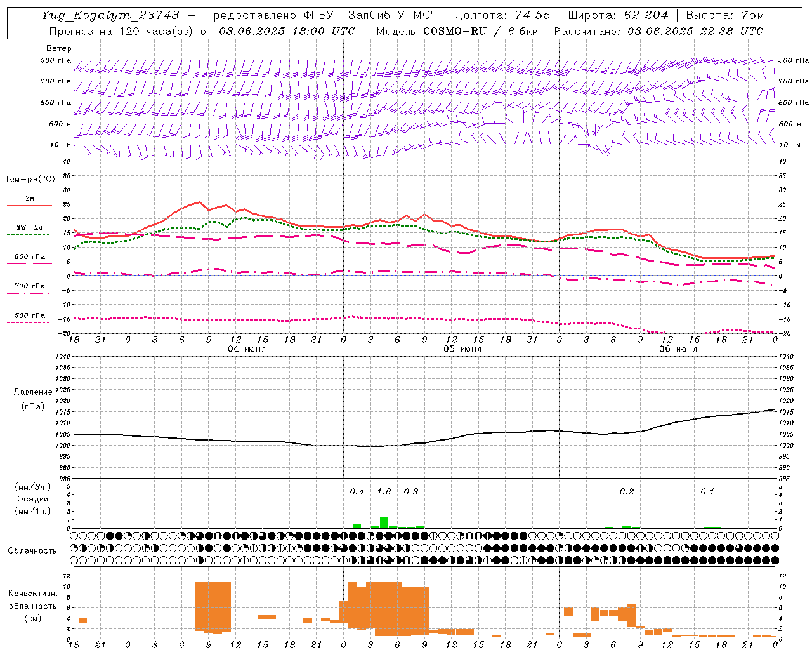This screenshot has height=650, width=812.
Task: Click 'Рассчитано: 03.06.2025 22:38 UTC' timestamp
Action: tap(658, 31)
